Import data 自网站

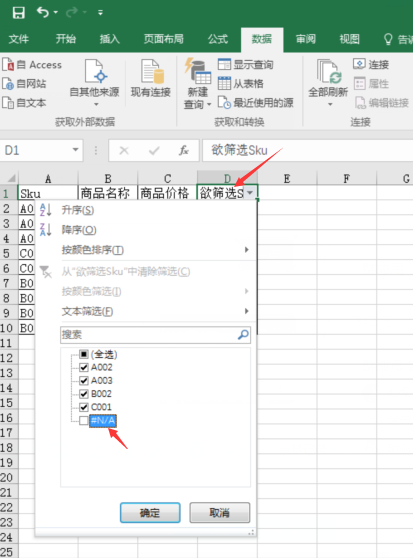24,84
